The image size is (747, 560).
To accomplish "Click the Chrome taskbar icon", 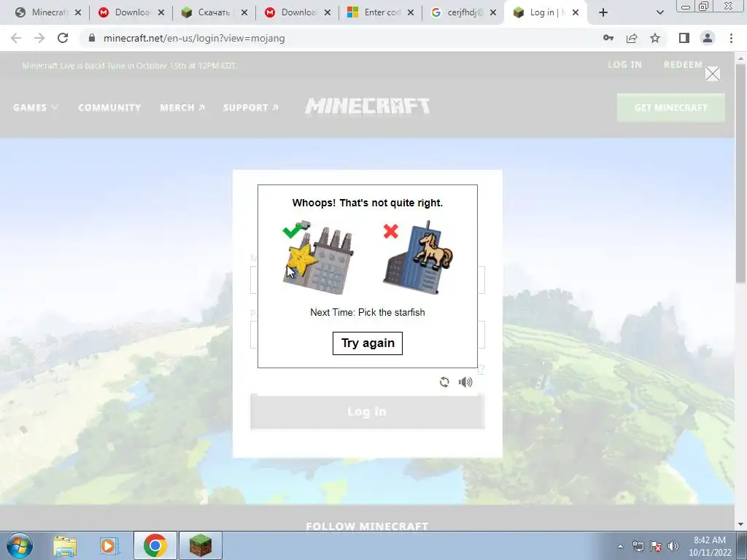I will tap(155, 545).
